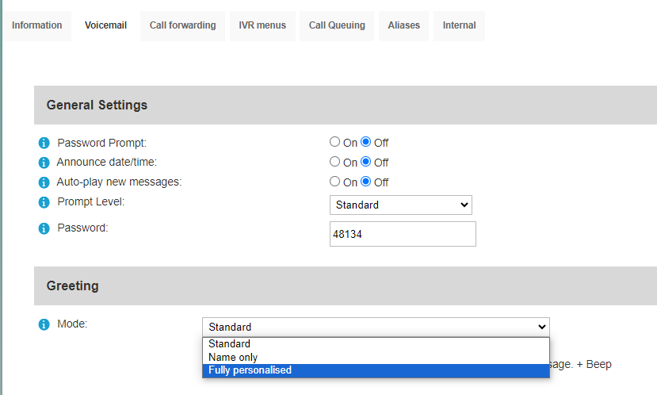The height and width of the screenshot is (395, 657).
Task: Go to the Call Queuing tab
Action: [337, 26]
